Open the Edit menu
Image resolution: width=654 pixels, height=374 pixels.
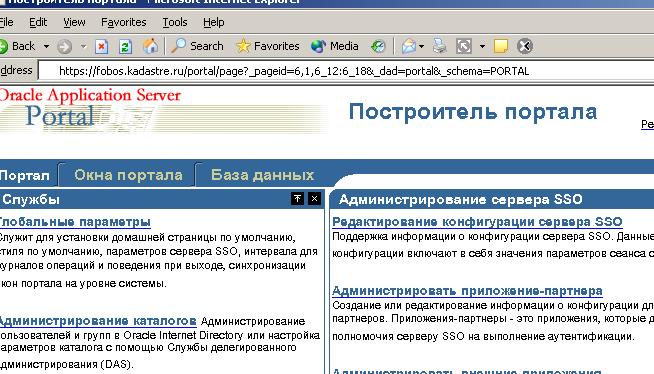[38, 22]
